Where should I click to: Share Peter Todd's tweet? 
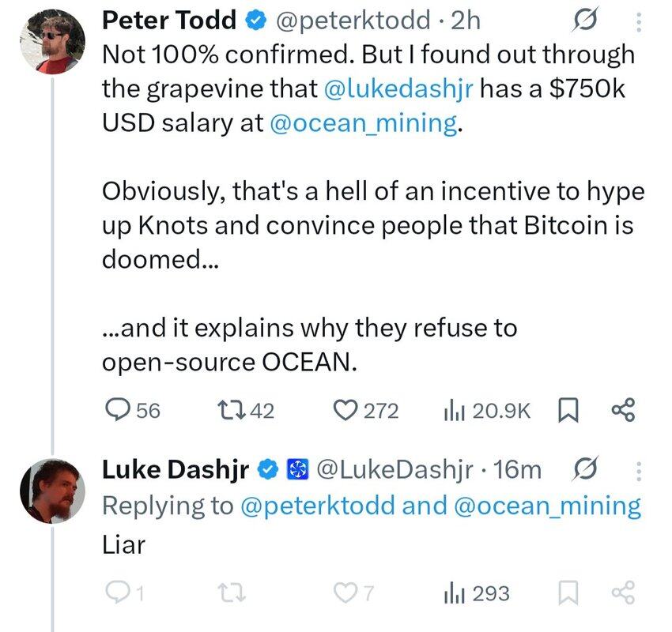[623, 410]
